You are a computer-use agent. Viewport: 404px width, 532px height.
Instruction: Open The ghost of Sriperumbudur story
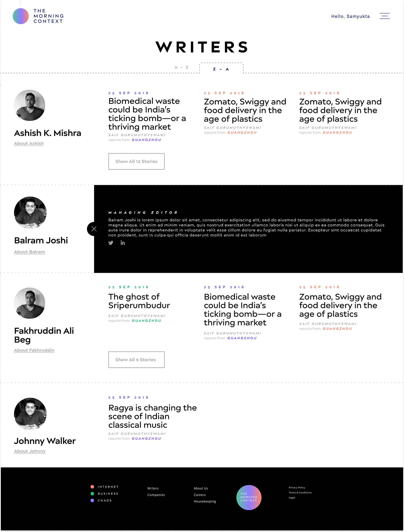pos(139,301)
